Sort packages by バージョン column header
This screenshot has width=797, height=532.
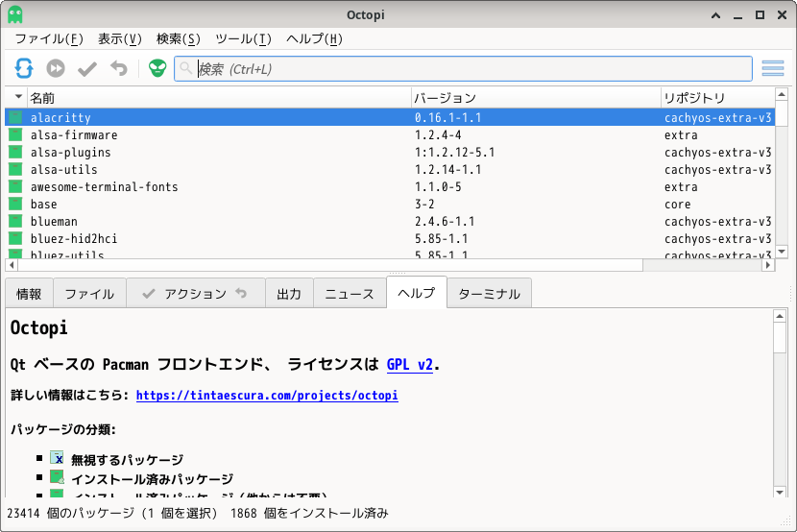point(536,98)
